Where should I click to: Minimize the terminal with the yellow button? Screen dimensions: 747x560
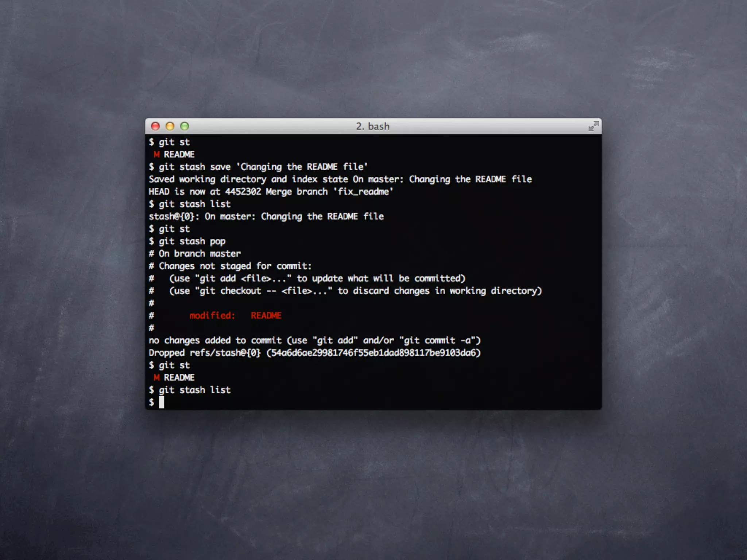pos(170,126)
